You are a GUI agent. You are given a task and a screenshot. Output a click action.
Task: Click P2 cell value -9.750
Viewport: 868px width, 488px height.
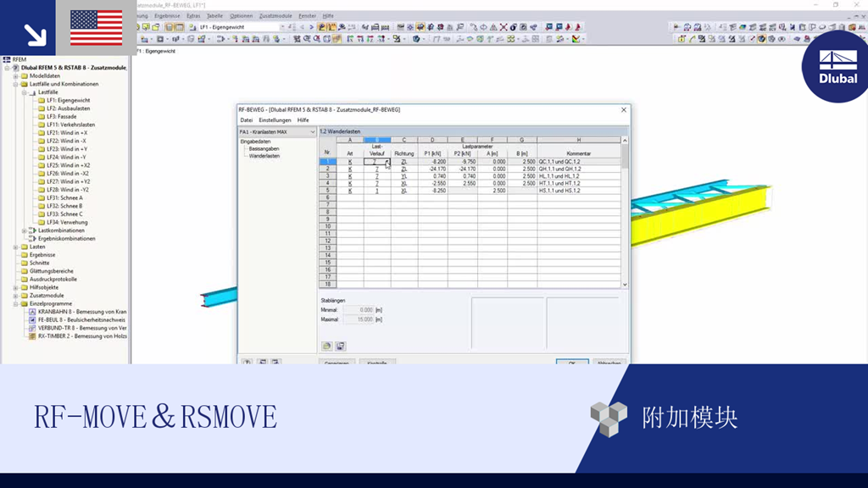pyautogui.click(x=463, y=162)
